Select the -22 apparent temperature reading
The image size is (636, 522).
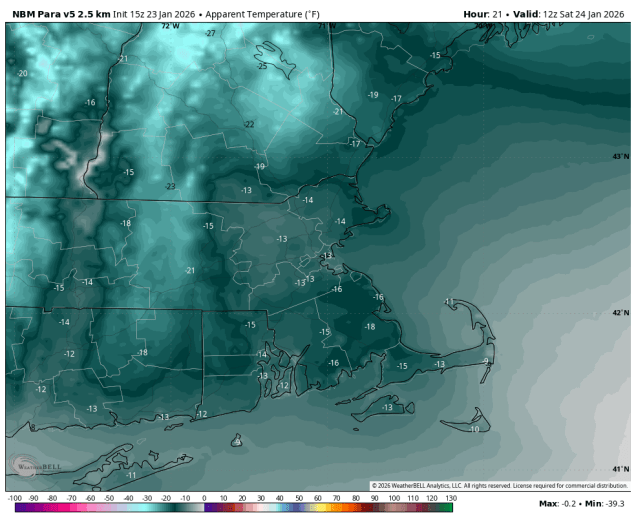[x=248, y=124]
